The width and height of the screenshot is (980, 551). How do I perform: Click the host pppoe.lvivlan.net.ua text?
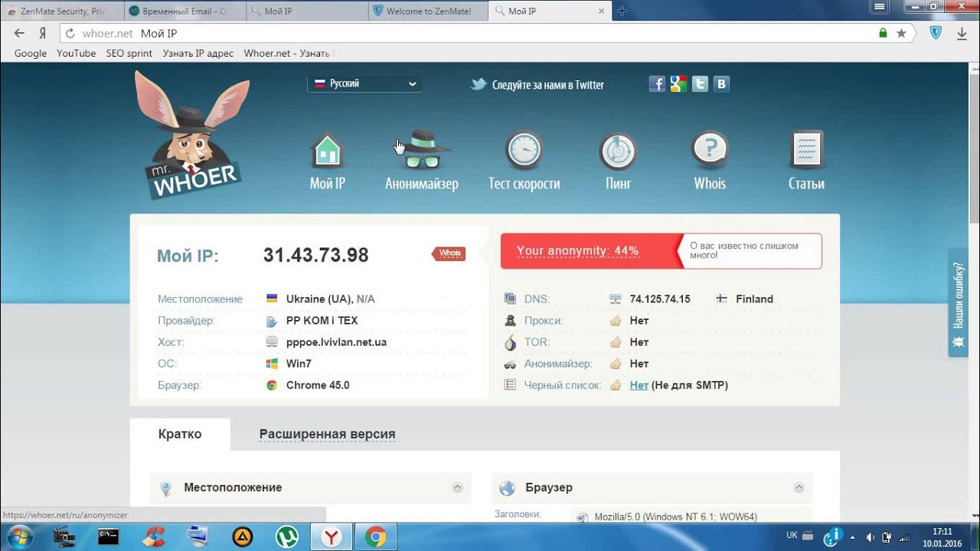pos(336,342)
